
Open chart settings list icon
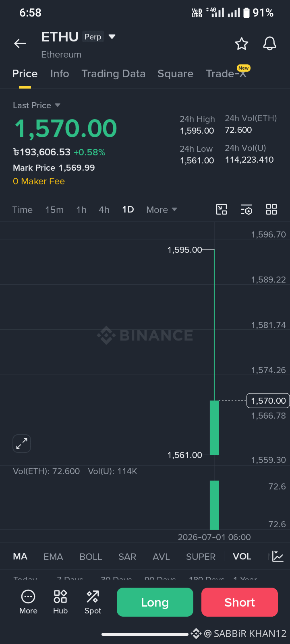(246, 209)
